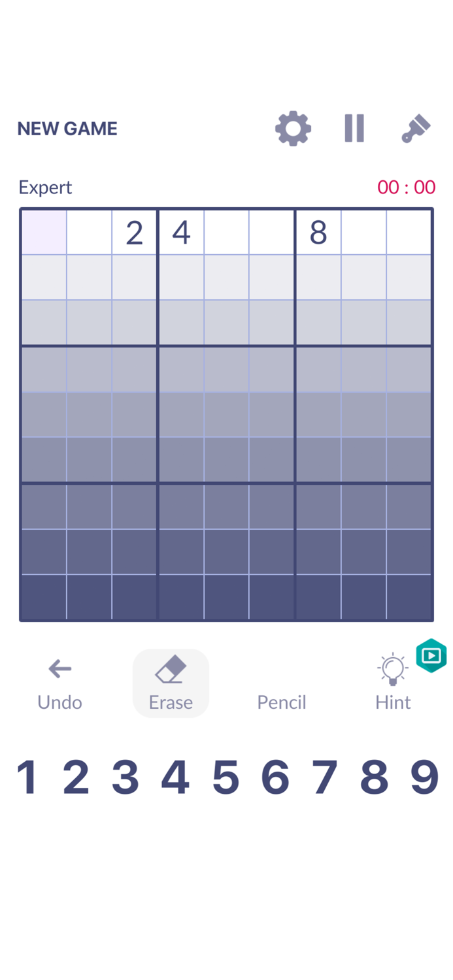
Task: Toggle pause for the puzzle
Action: point(354,128)
